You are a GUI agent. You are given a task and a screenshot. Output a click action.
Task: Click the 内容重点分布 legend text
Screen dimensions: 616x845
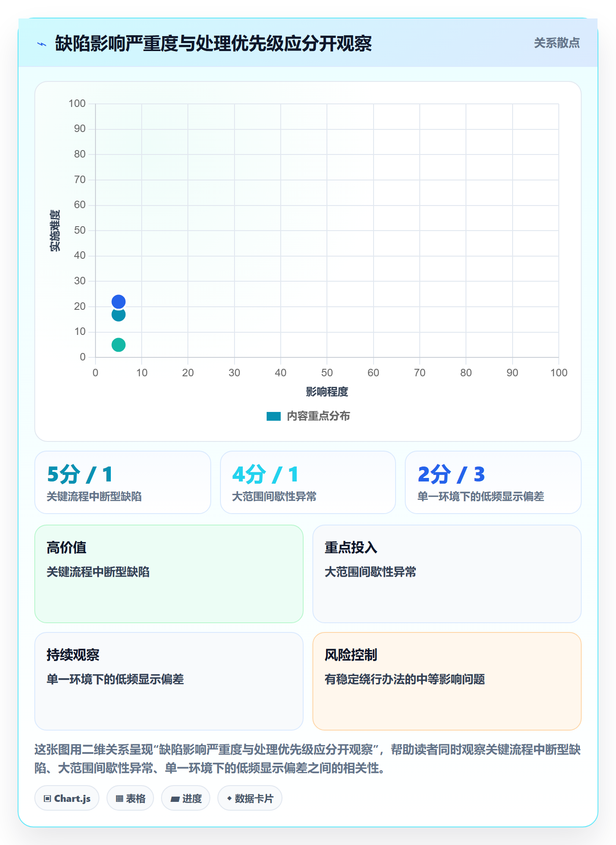pyautogui.click(x=318, y=416)
